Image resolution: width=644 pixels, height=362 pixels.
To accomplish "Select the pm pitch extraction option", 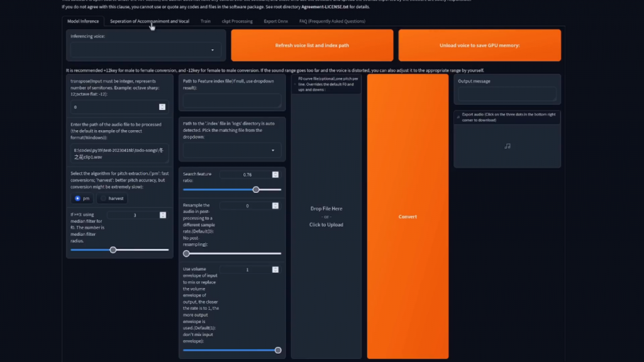I will click(82, 198).
